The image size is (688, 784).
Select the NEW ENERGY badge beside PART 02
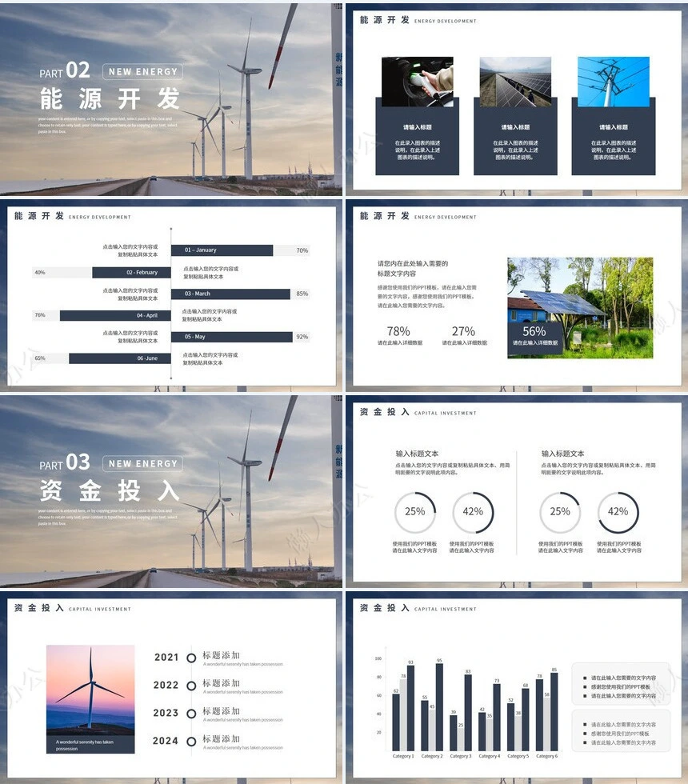point(142,72)
